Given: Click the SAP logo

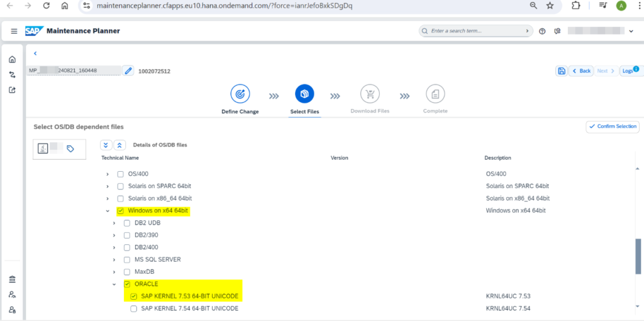Looking at the screenshot, I should pyautogui.click(x=34, y=31).
